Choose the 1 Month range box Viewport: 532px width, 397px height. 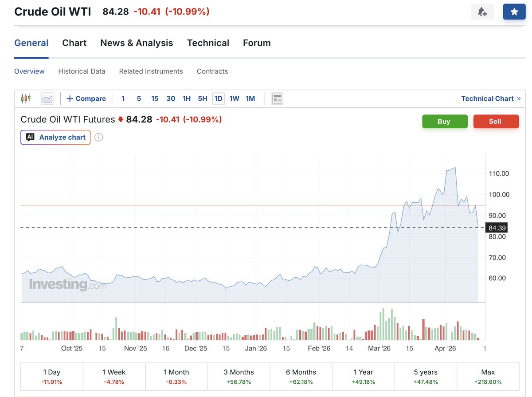[176, 377]
